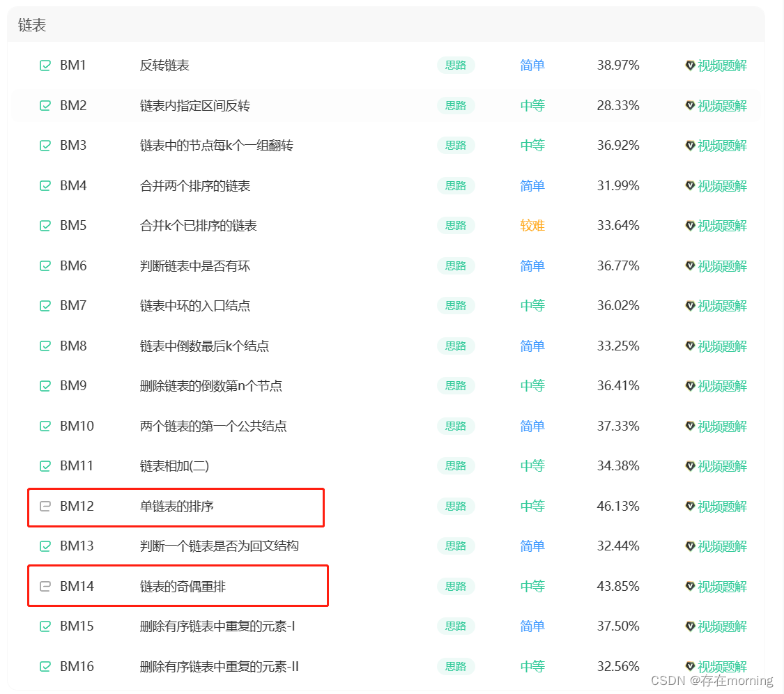Open problem 合并两个排序的链表
Viewport: 784px width, 694px height.
click(194, 185)
